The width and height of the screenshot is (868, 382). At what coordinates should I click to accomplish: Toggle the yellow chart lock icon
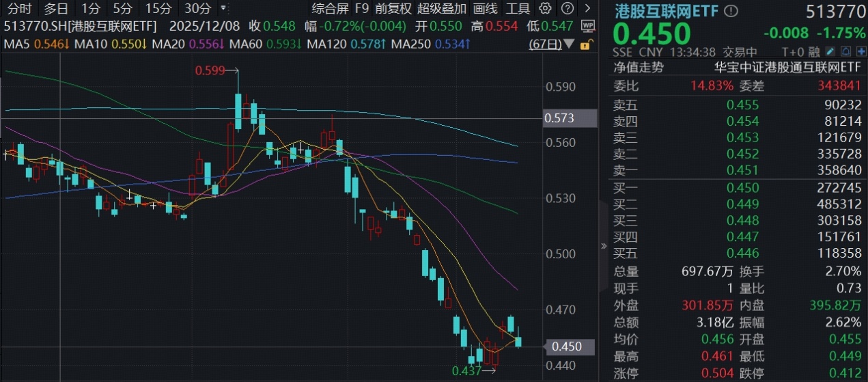coord(585,44)
